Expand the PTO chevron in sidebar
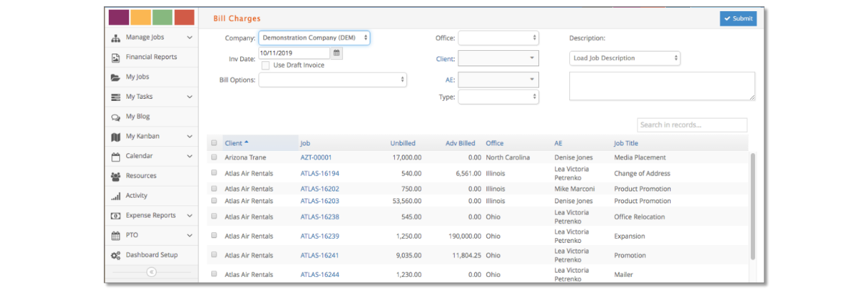 click(189, 236)
